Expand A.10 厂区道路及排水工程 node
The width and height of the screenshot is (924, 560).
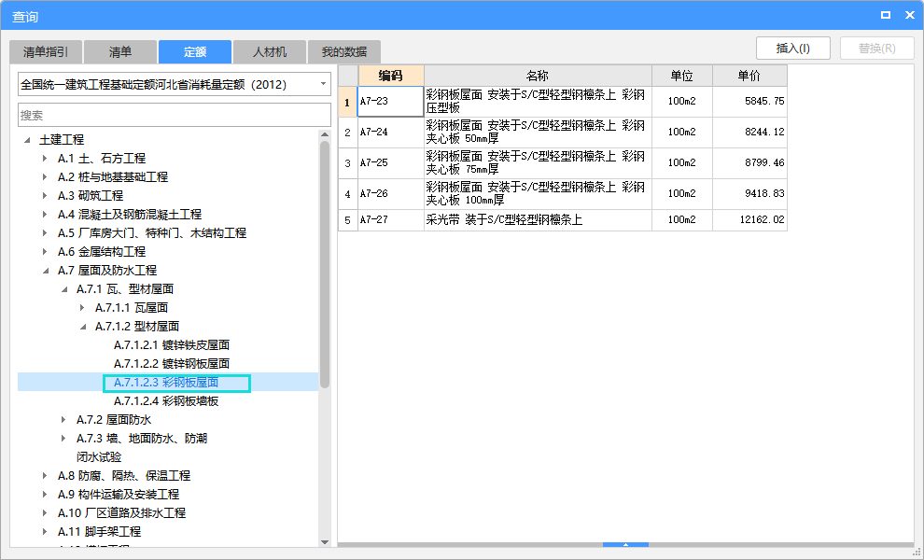pos(46,512)
